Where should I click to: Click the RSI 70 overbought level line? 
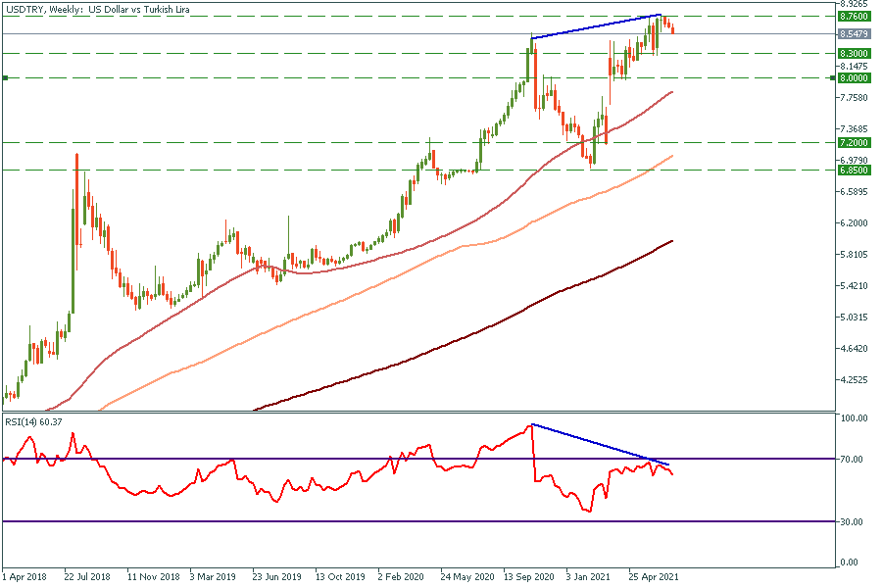click(x=294, y=459)
